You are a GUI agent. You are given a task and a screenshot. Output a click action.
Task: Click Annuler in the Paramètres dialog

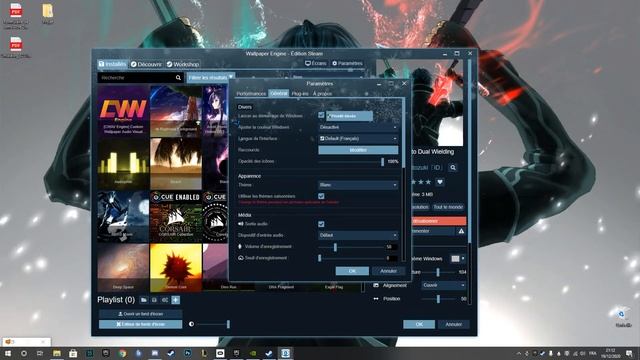pos(388,271)
